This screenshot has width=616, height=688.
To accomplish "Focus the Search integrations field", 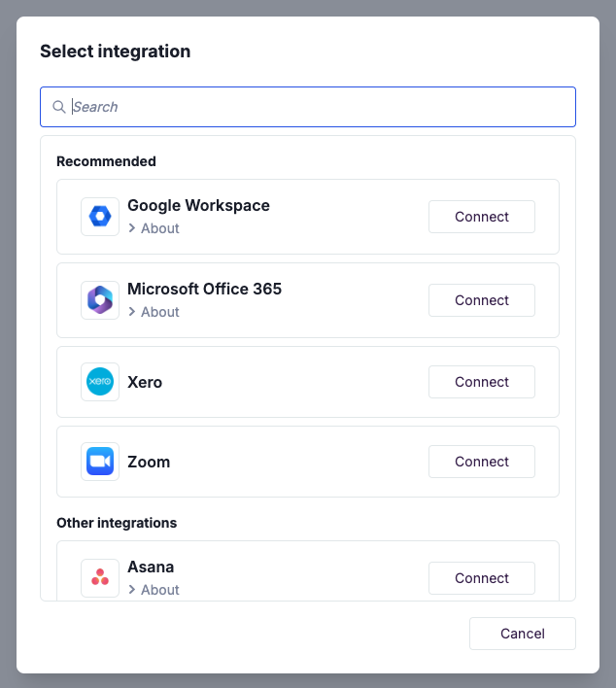I will click(x=308, y=107).
